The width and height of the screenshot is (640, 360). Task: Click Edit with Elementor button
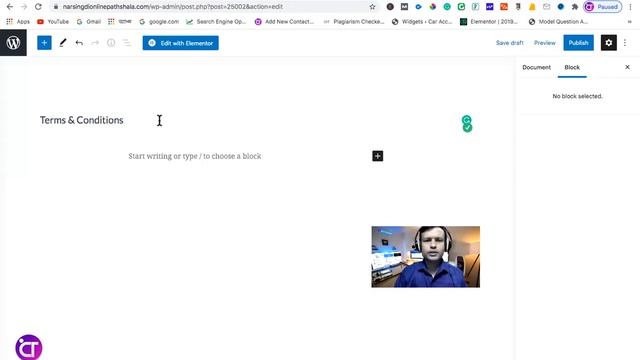coord(180,43)
